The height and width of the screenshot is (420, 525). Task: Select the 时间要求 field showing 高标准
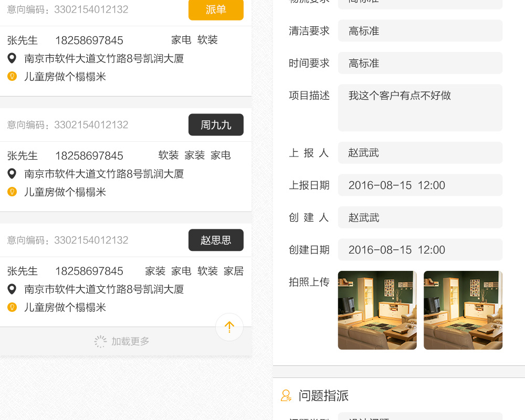point(420,63)
